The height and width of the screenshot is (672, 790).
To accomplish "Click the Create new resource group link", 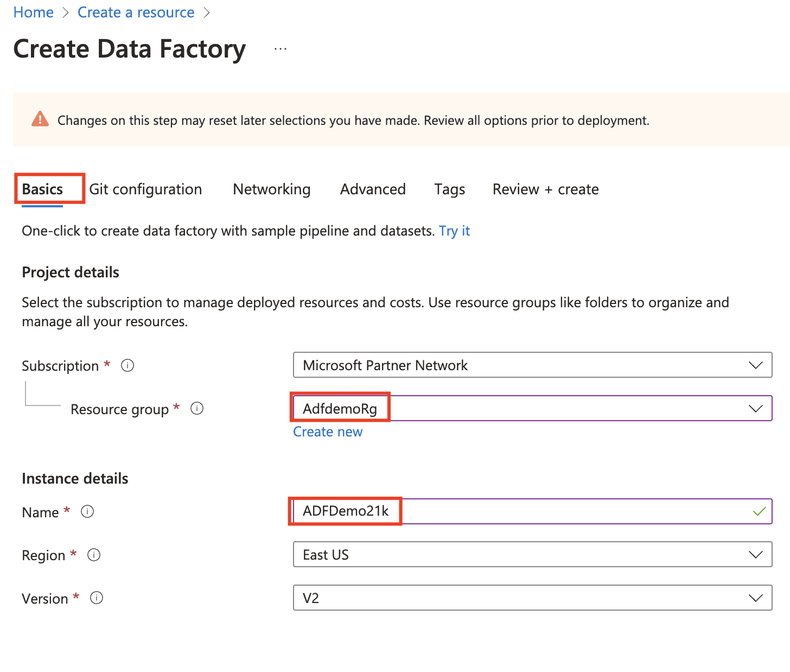I will [x=328, y=432].
